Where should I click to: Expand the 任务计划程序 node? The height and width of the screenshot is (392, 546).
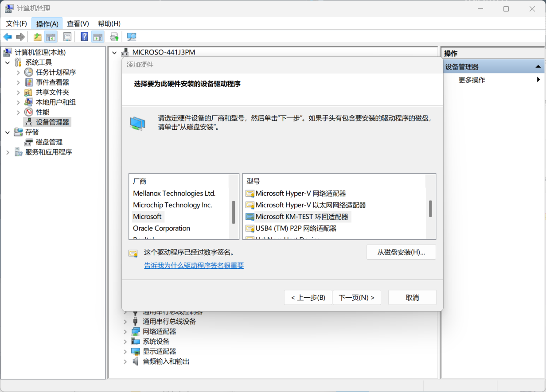click(18, 72)
